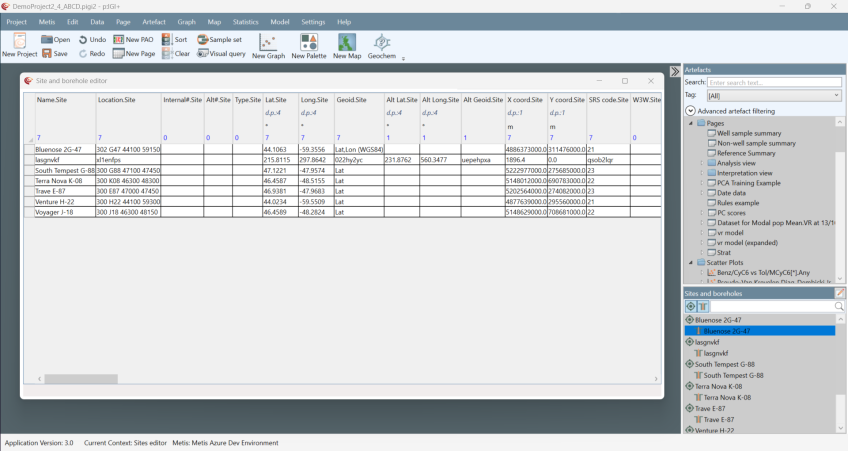Open the Tag dropdown showing [All]

point(774,96)
